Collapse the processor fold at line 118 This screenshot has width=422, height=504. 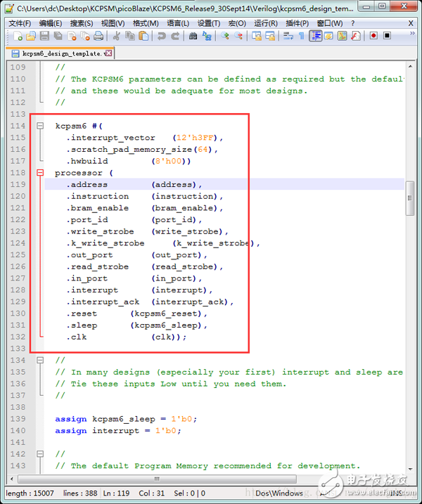pyautogui.click(x=39, y=173)
